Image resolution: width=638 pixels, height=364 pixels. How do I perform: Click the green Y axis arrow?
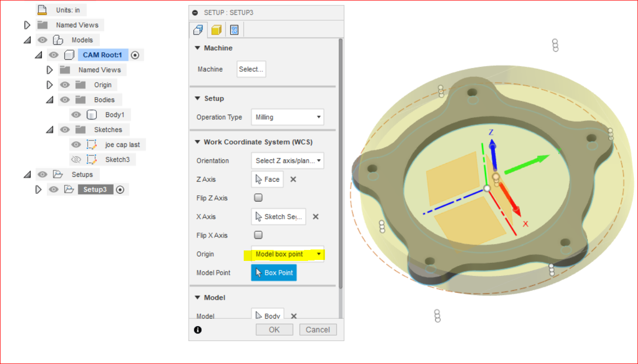(527, 164)
